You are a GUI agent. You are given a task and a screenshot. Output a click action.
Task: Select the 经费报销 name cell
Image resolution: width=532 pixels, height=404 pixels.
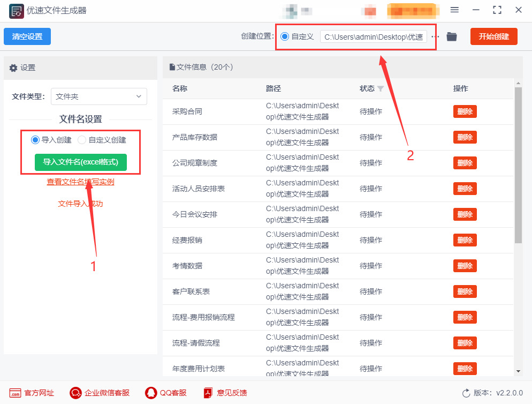(x=187, y=240)
